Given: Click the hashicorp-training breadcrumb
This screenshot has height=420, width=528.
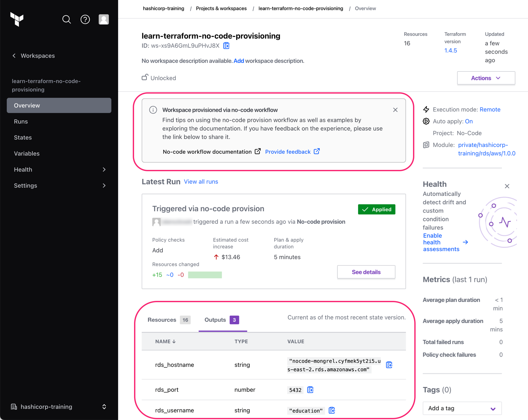Looking at the screenshot, I should pyautogui.click(x=163, y=9).
